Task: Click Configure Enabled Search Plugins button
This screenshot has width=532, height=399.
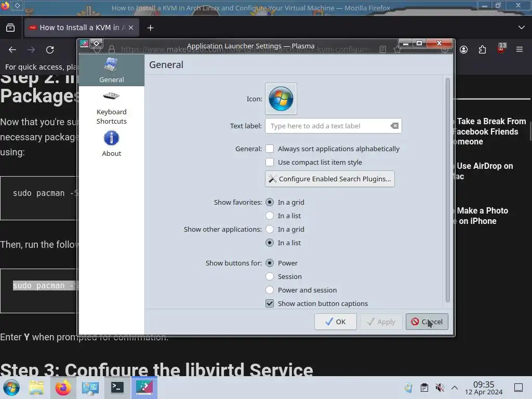Action: tap(329, 179)
